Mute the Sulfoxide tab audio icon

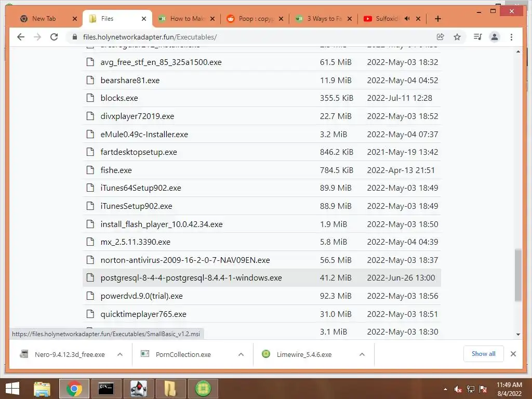point(407,19)
